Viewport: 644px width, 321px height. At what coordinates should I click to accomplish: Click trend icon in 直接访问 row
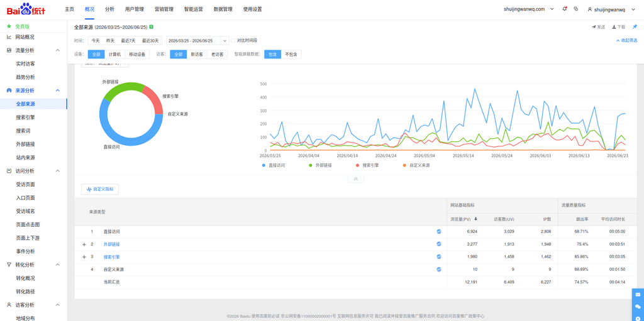click(x=438, y=232)
